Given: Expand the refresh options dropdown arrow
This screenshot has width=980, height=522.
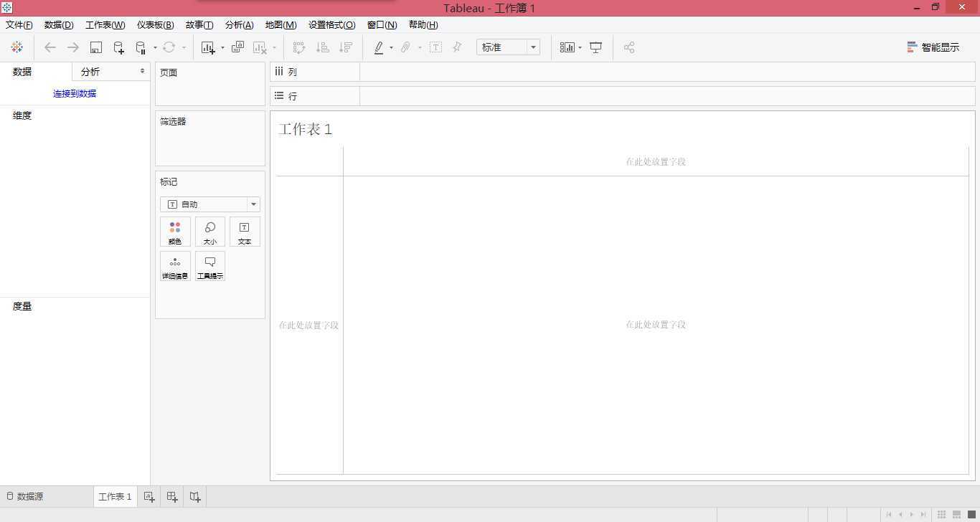Looking at the screenshot, I should [184, 48].
